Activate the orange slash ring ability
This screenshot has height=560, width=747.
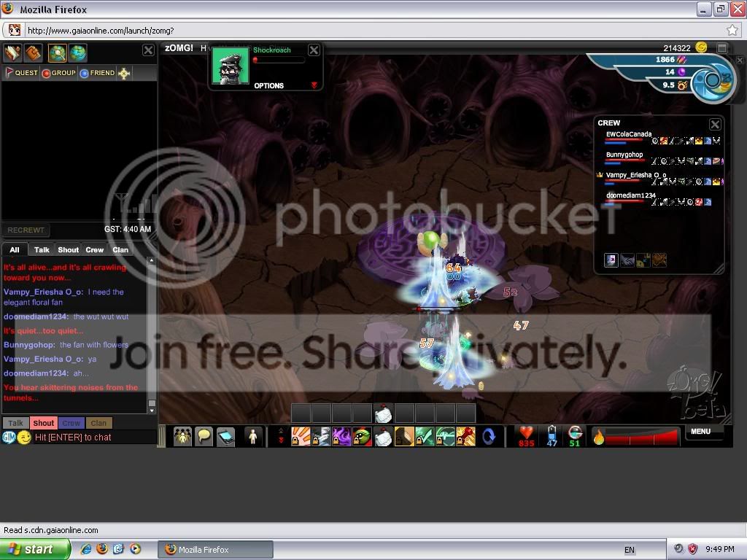[301, 436]
